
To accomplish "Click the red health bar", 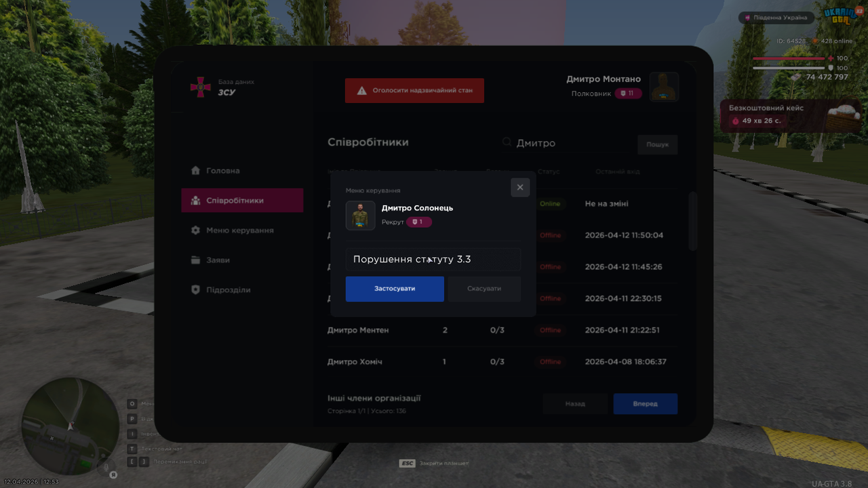I will pos(789,59).
